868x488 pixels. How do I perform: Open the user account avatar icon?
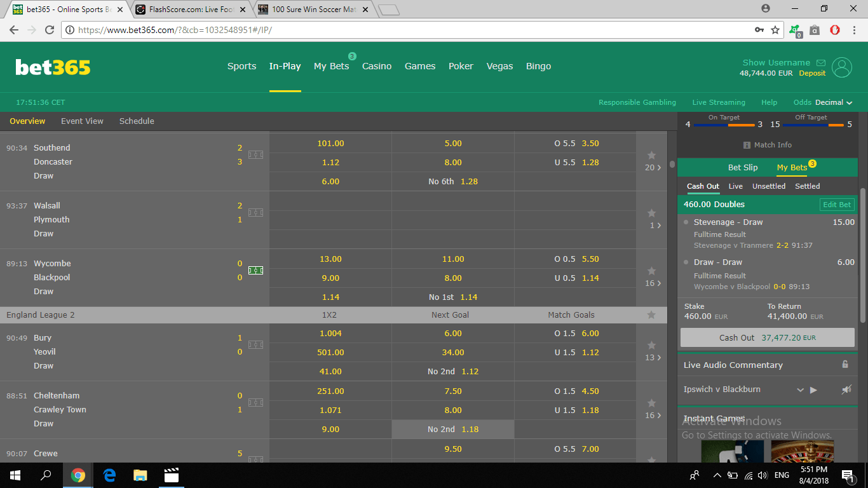(842, 67)
